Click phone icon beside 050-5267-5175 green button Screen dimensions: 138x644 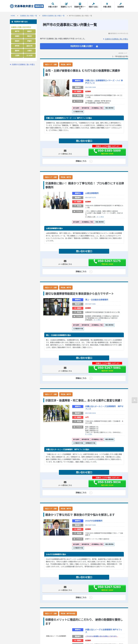tap(95, 261)
